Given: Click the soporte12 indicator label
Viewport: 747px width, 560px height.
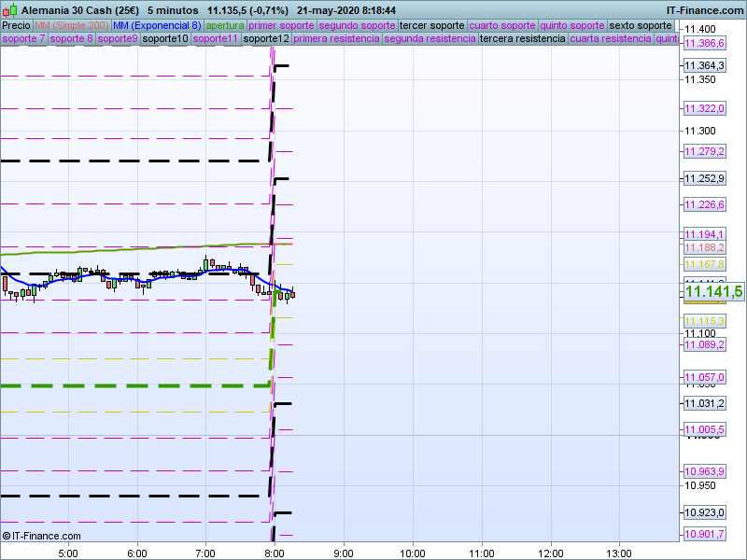Looking at the screenshot, I should [x=266, y=39].
